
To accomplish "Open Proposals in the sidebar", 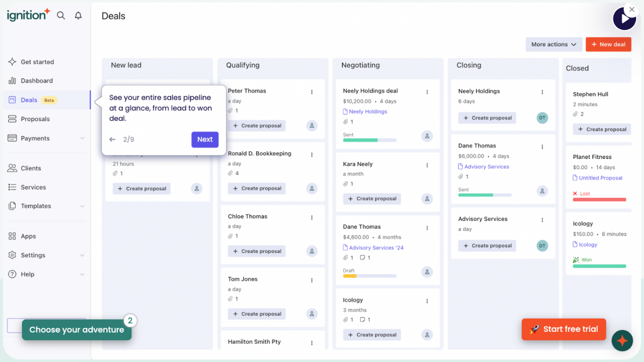I will (x=35, y=119).
